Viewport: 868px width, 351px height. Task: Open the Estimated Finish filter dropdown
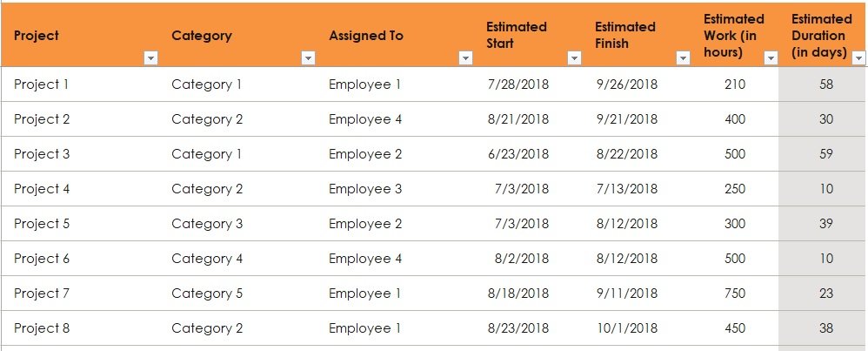click(x=683, y=58)
